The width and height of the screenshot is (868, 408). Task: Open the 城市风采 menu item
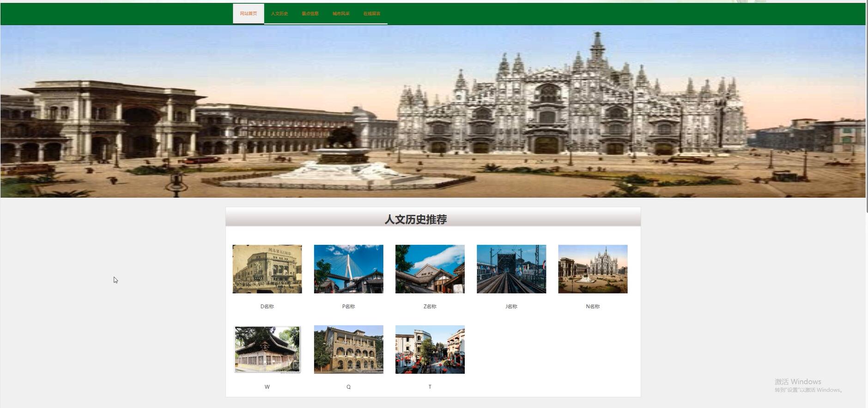341,13
